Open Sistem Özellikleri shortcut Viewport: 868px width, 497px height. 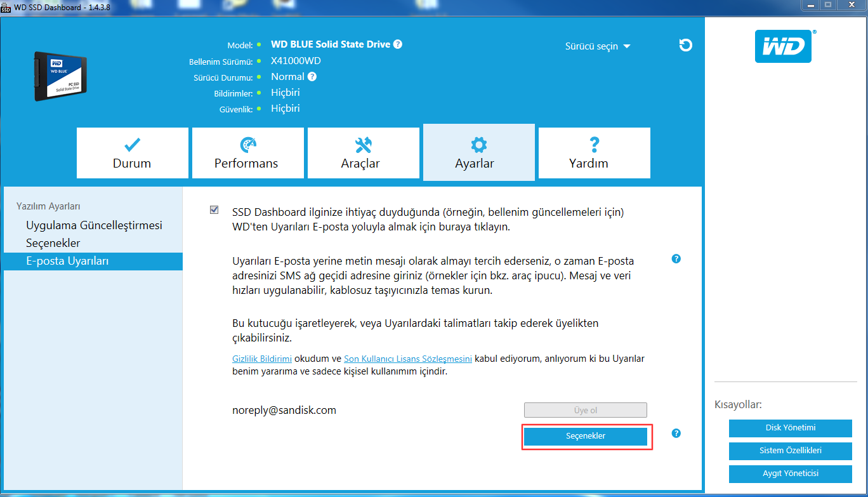[791, 451]
